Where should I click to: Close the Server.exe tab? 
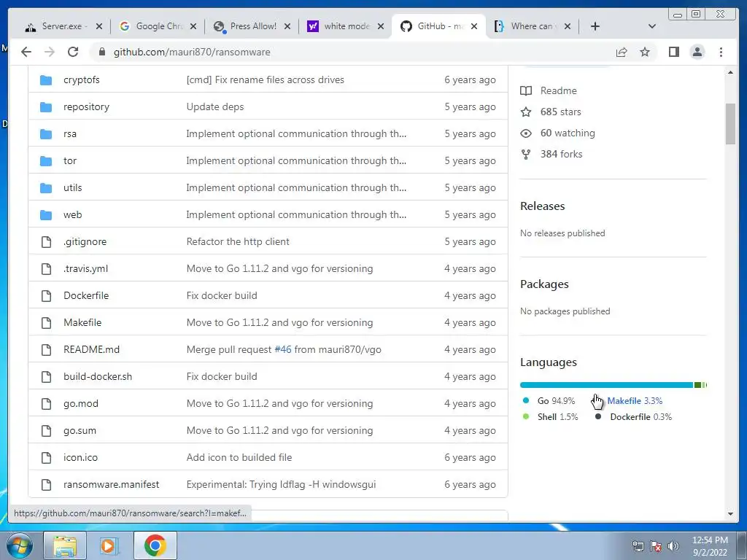point(99,26)
